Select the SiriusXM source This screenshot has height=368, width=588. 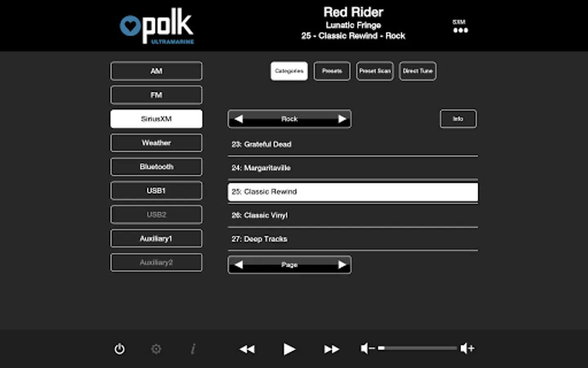[156, 119]
